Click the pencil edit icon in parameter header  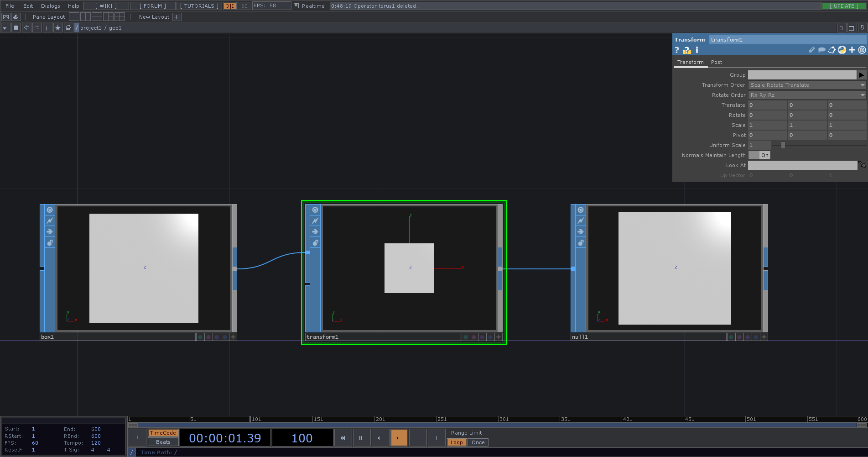(x=812, y=50)
